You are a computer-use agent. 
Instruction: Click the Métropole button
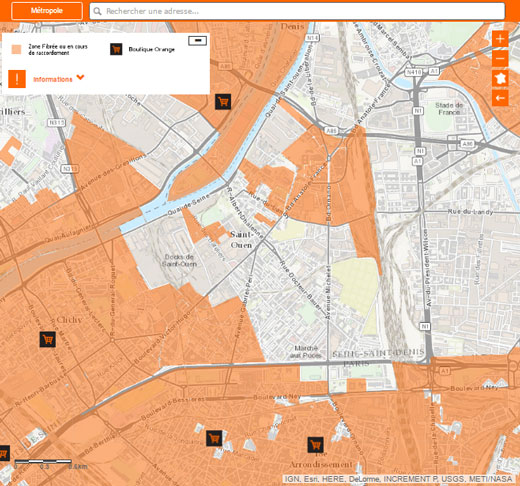(x=47, y=11)
